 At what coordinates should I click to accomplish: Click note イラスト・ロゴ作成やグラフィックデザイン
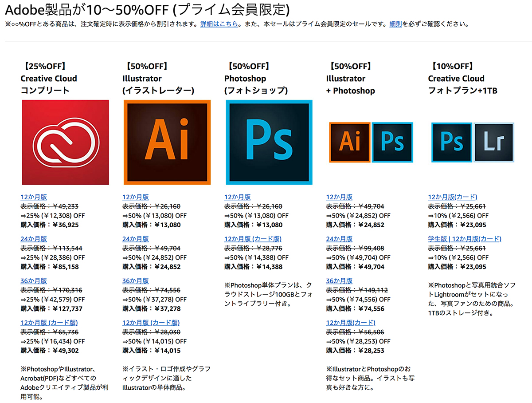click(x=166, y=378)
